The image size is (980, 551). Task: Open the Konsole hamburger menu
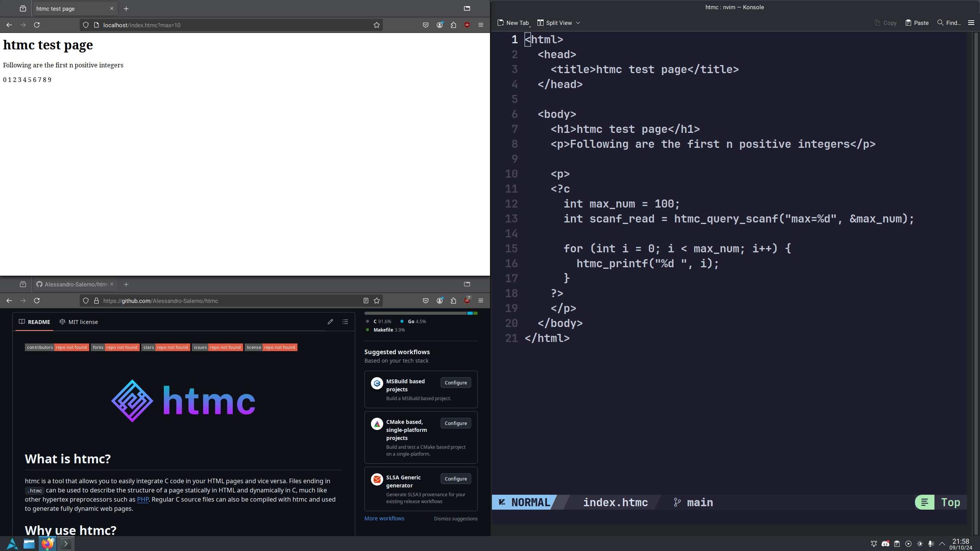[x=971, y=23]
